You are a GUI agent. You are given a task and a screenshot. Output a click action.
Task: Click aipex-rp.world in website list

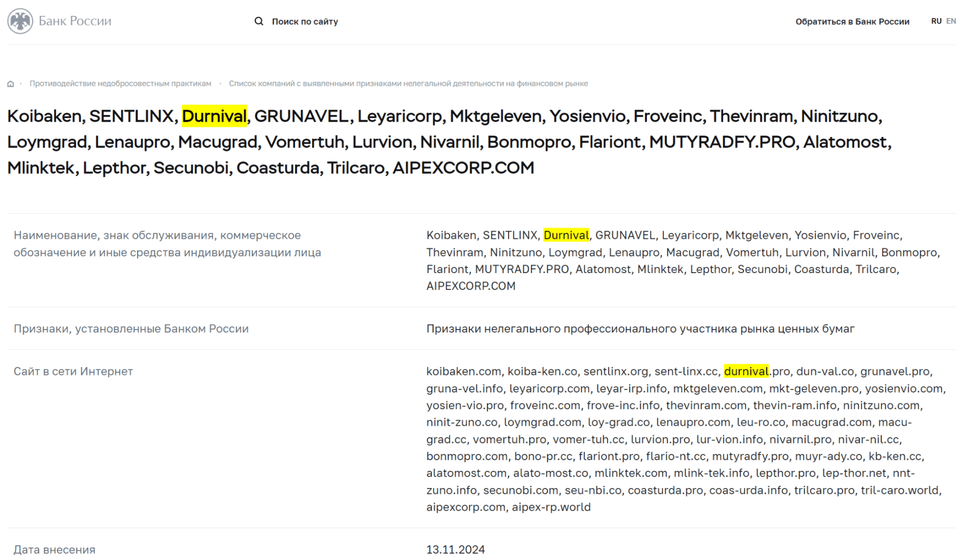(x=551, y=507)
